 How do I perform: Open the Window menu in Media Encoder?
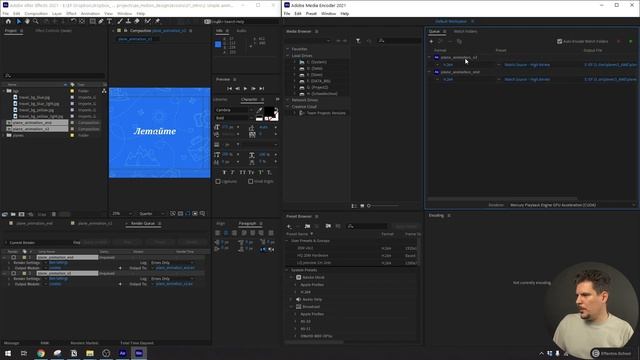328,13
